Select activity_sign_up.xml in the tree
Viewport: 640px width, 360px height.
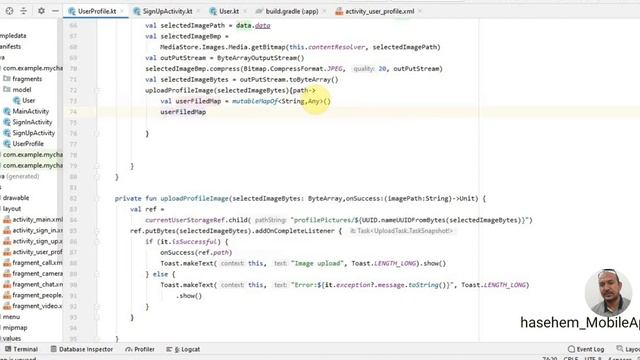pos(38,241)
